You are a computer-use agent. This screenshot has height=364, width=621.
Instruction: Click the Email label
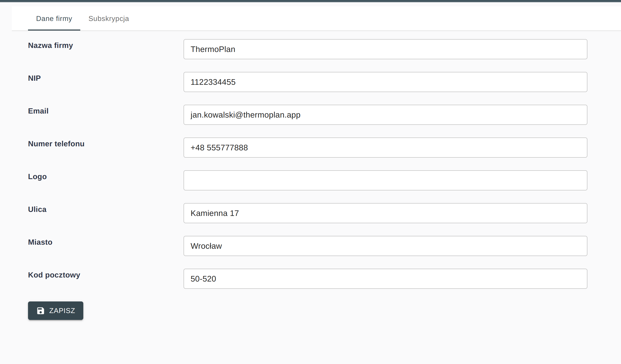click(x=38, y=111)
